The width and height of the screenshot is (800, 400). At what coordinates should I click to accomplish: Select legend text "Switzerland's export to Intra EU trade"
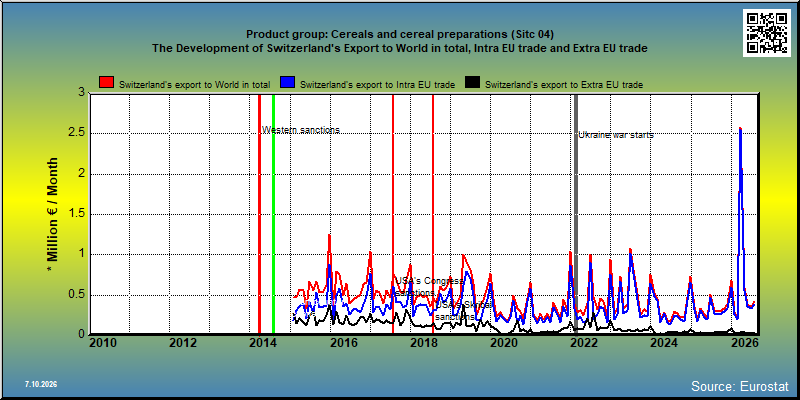click(378, 85)
